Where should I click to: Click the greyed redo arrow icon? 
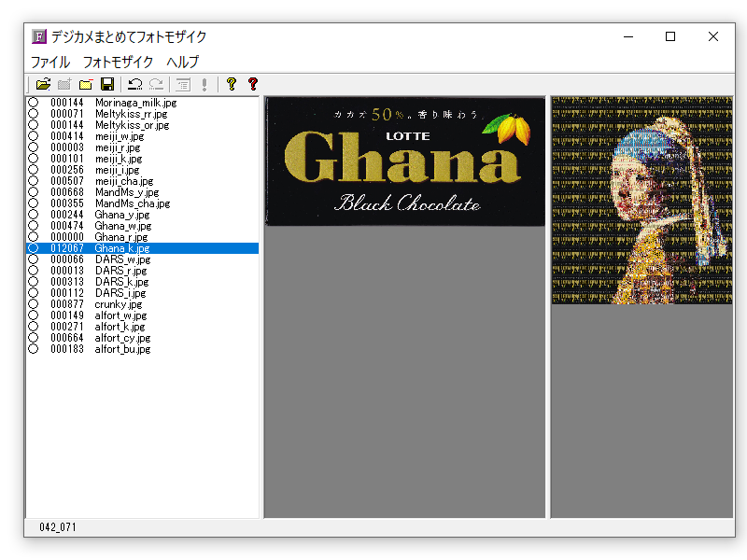pos(156,84)
